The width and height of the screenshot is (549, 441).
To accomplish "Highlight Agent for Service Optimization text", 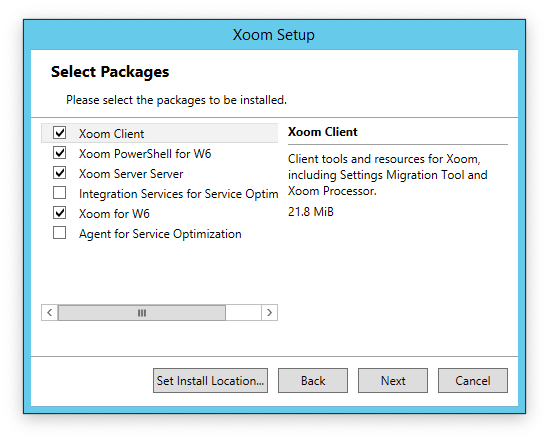I will pos(160,234).
